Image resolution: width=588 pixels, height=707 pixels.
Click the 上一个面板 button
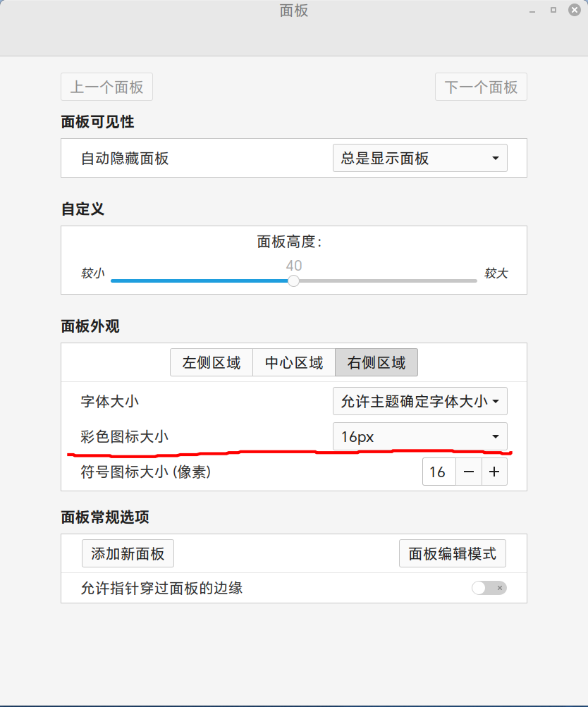[x=106, y=87]
